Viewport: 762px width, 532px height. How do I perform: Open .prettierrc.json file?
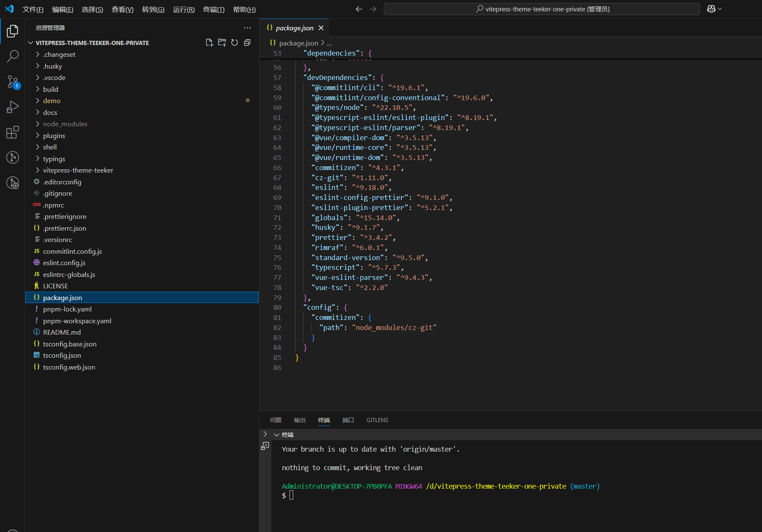point(64,228)
